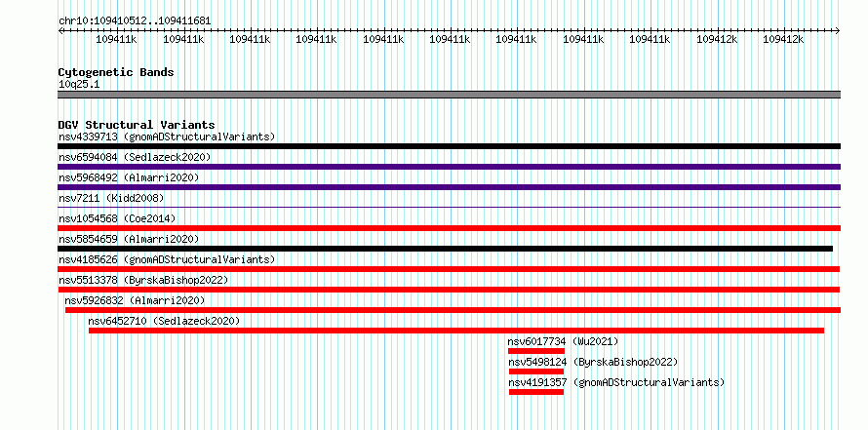Open nsv6452710 (Sedlazeck2020) variant label
The image size is (868, 430).
pyautogui.click(x=165, y=321)
